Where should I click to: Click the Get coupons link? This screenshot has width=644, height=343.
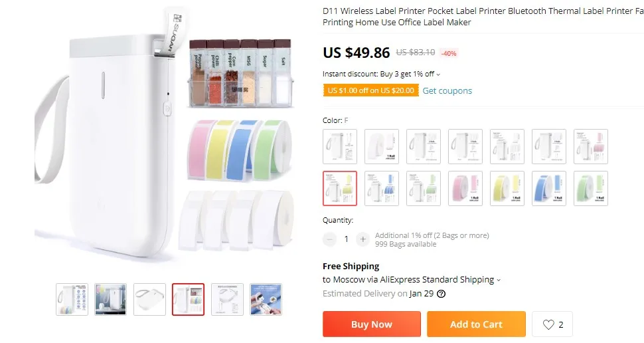point(447,90)
